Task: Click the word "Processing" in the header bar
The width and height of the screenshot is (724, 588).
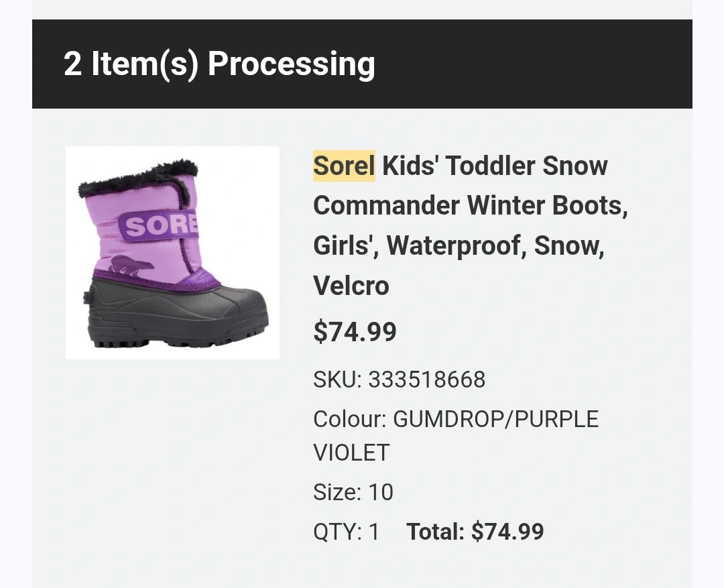Action: pos(291,64)
